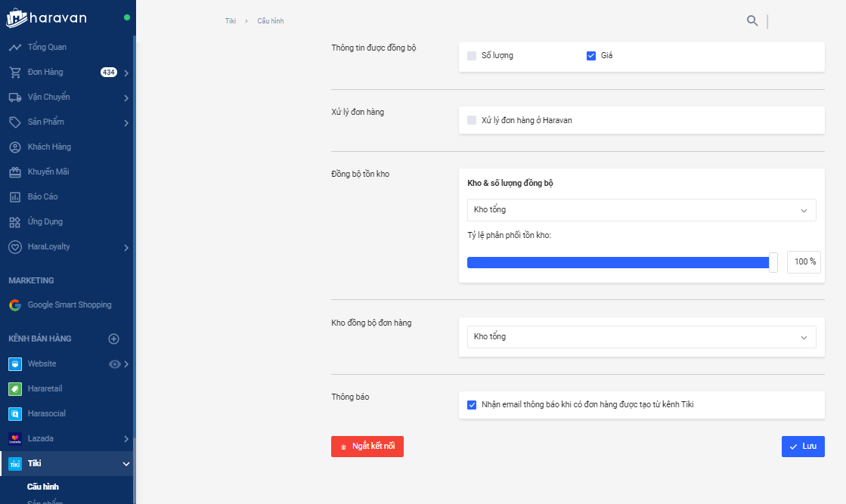Open Kho đồng bộ đơn hàng dropdown

pos(641,337)
